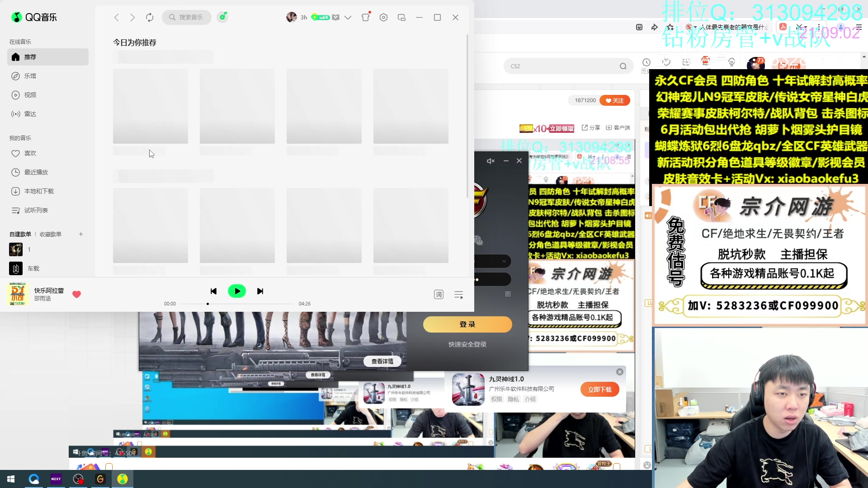Open the skin (T-shirt) theme icon
The width and height of the screenshot is (868, 488).
[366, 17]
